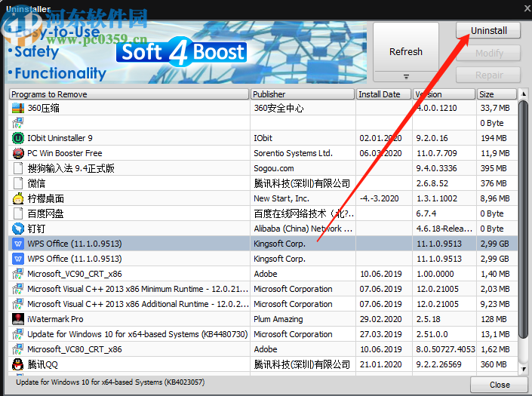
Task: Click the Soft4Boost banner logo
Action: pos(181,52)
